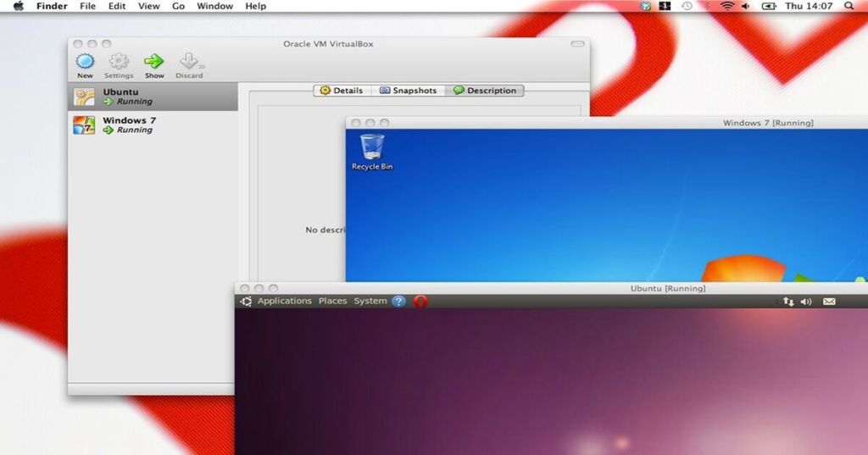Screen dimensions: 868x455
Task: Click the Recycle Bin icon in Windows 7
Action: (x=372, y=153)
